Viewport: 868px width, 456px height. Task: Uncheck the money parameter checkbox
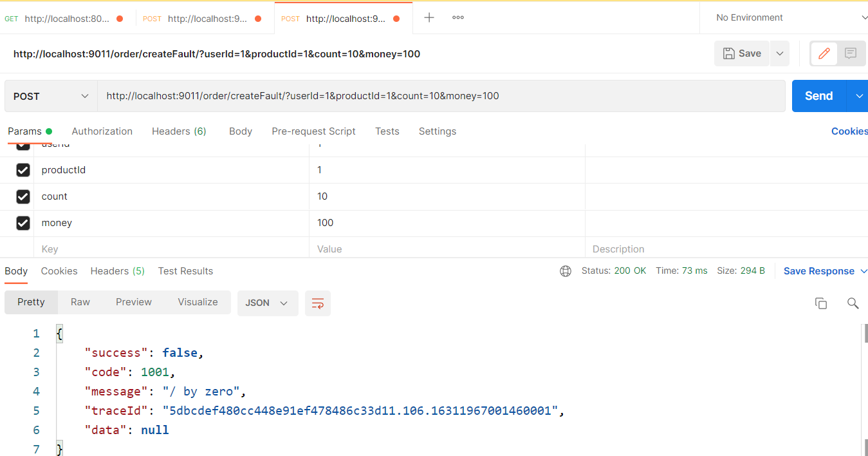(x=23, y=223)
